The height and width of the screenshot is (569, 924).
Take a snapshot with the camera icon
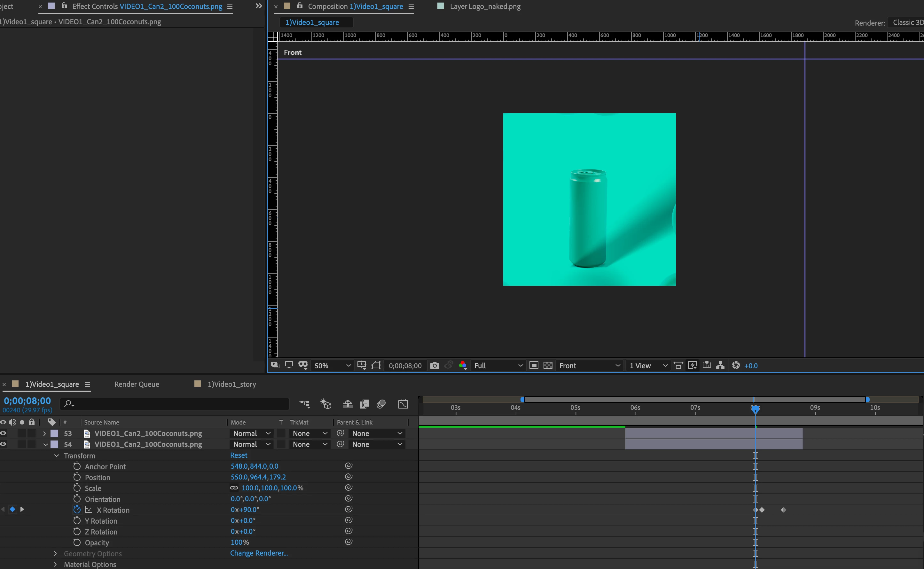435,365
